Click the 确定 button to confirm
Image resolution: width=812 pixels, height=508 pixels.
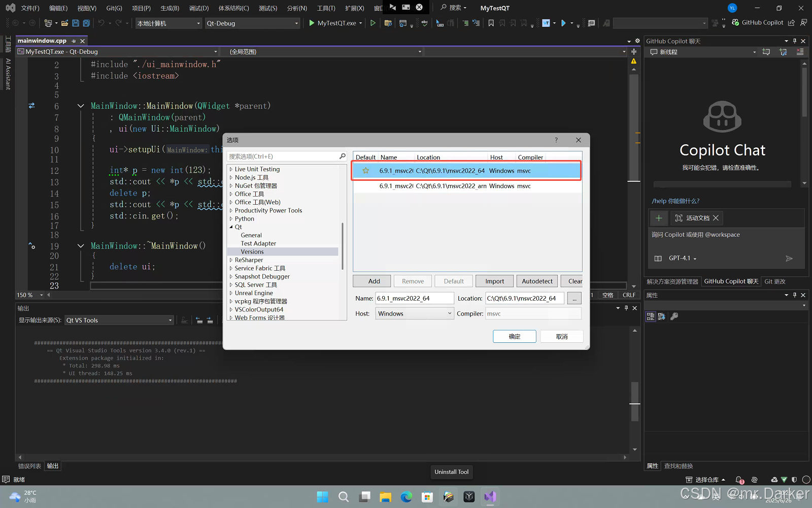(x=514, y=336)
